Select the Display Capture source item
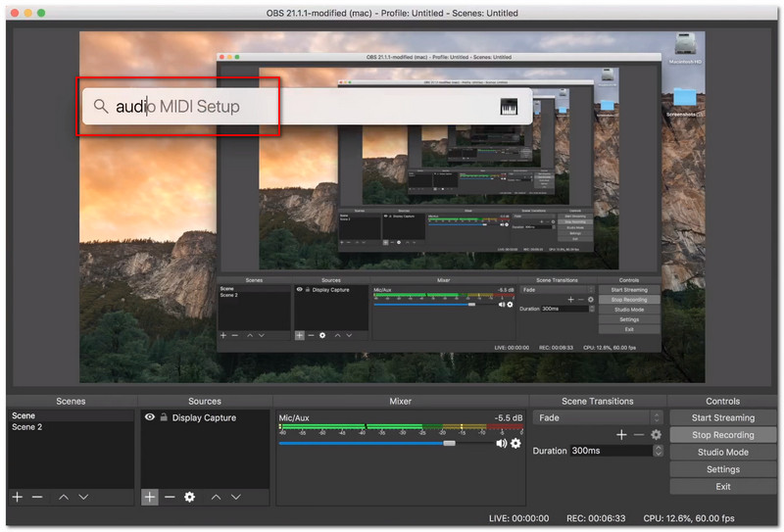 pos(206,417)
